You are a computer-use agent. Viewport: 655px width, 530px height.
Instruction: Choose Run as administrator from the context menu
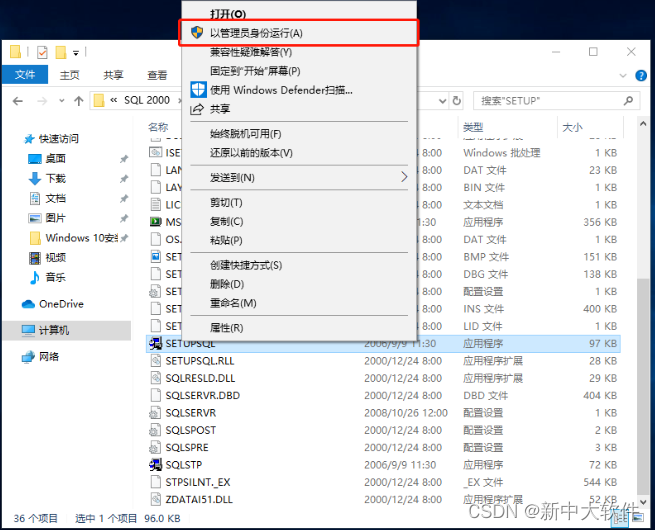point(298,33)
